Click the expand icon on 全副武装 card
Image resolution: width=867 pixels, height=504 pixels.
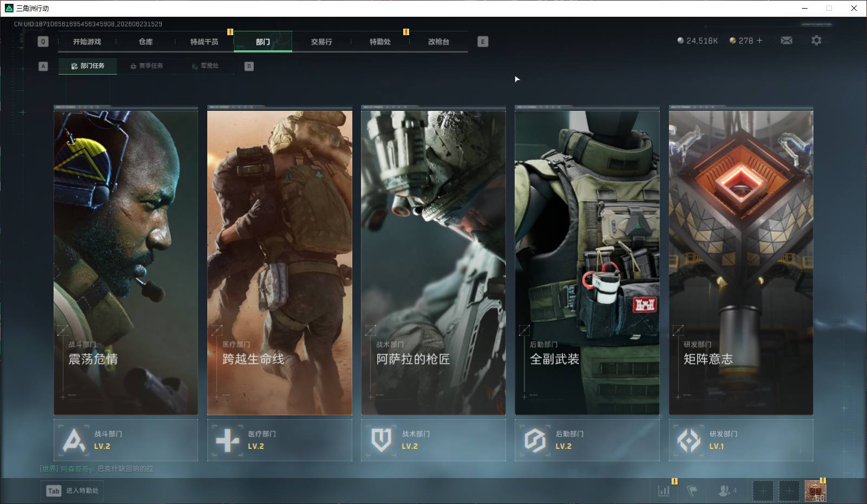click(524, 330)
